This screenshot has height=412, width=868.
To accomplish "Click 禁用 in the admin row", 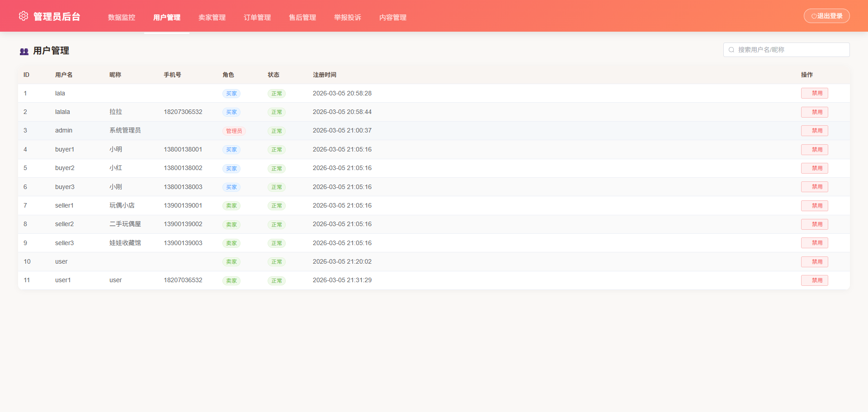I will [815, 131].
